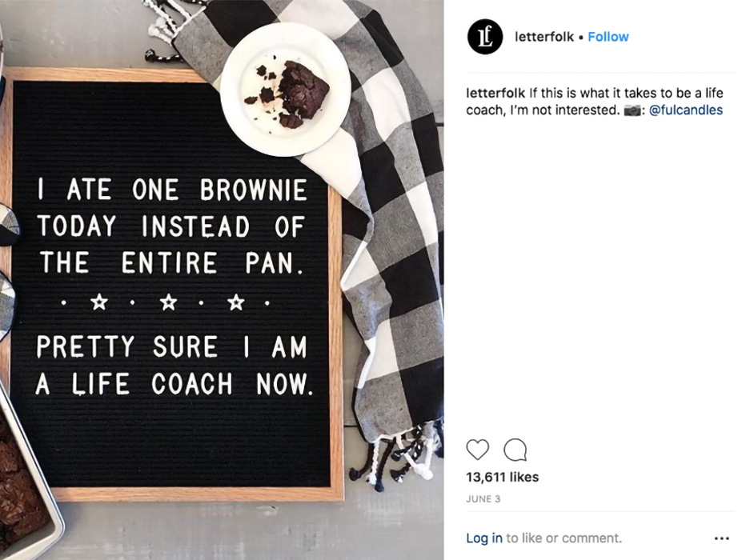This screenshot has height=560, width=738.
Task: Click the brownie on the white plate
Action: coord(301,93)
